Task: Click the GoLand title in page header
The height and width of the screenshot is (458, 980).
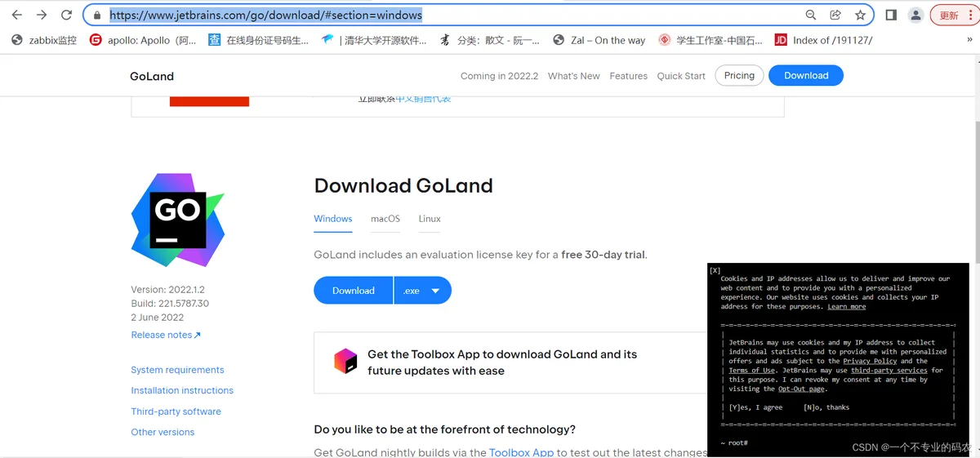Action: (152, 76)
